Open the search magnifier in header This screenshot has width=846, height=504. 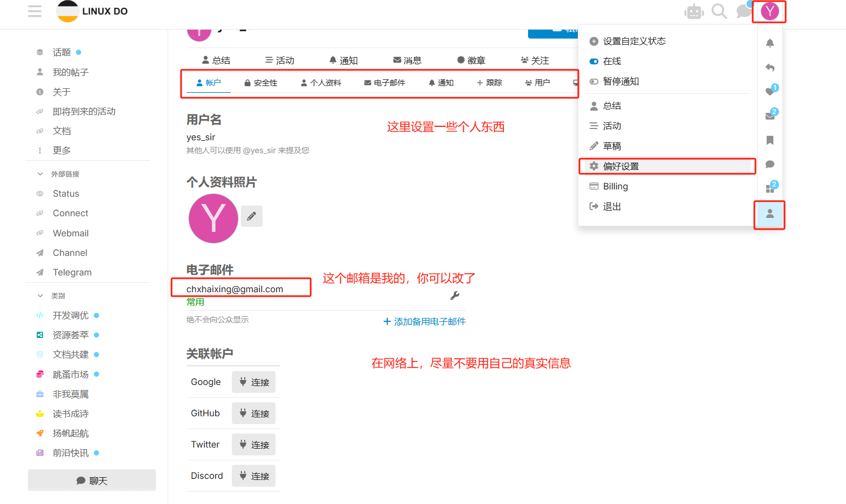[x=719, y=11]
